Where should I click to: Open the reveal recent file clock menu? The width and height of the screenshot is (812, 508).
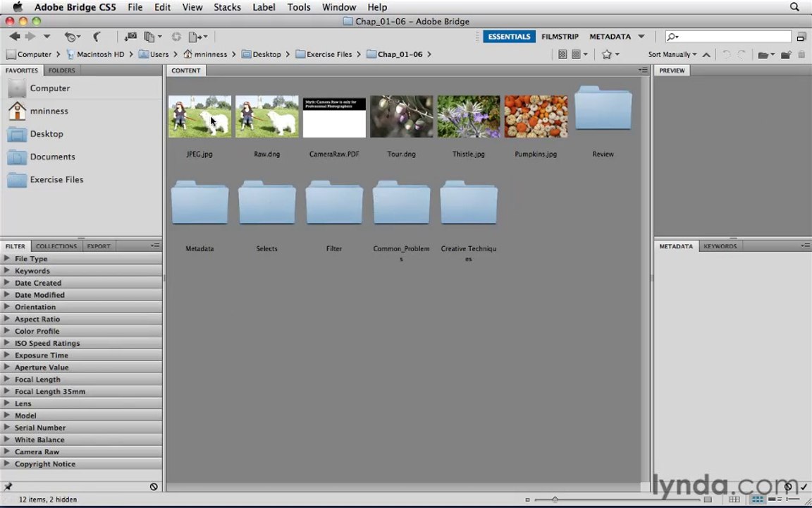point(72,37)
